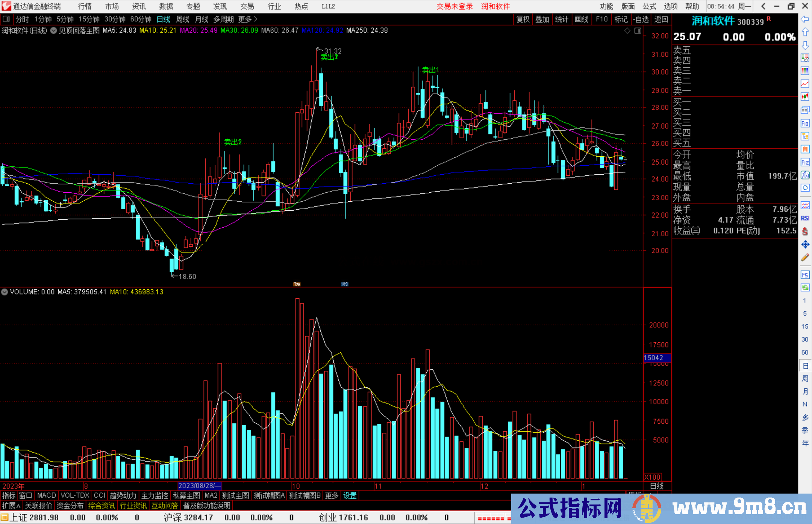Viewport: 812px width, 524px height.
Task: Click the F10 company info sidebar icon
Action: click(x=805, y=124)
